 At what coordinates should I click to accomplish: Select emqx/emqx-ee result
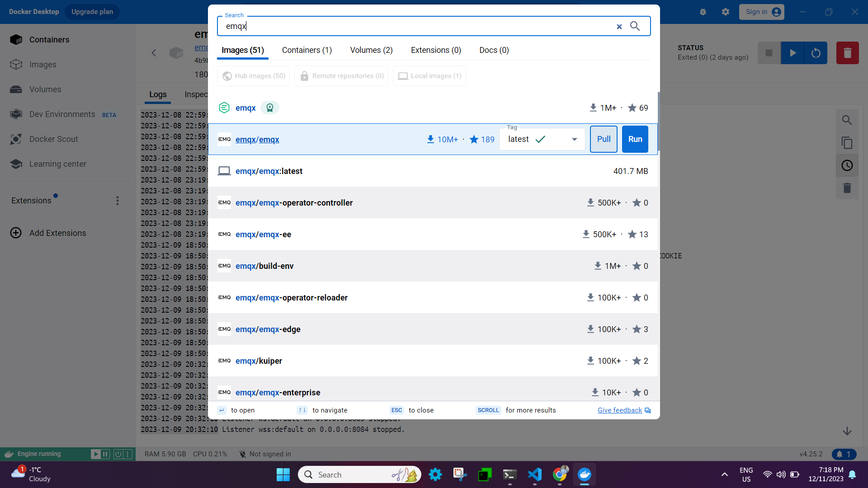433,234
